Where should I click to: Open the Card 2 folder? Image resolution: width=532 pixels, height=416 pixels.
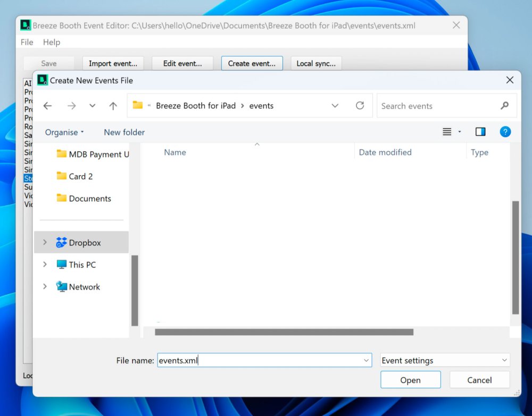click(x=74, y=177)
